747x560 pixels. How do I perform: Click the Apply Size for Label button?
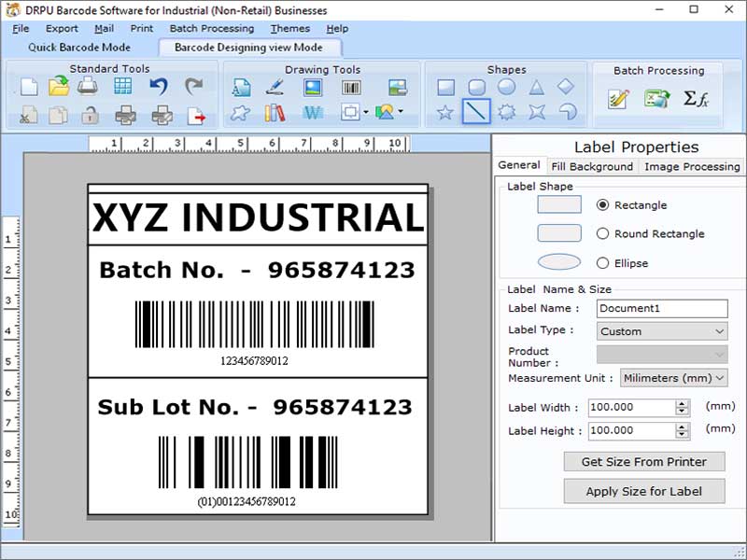[x=643, y=492]
